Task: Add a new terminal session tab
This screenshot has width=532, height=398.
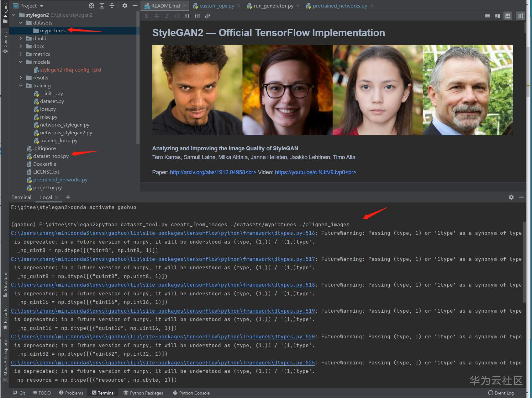Action: (68, 197)
